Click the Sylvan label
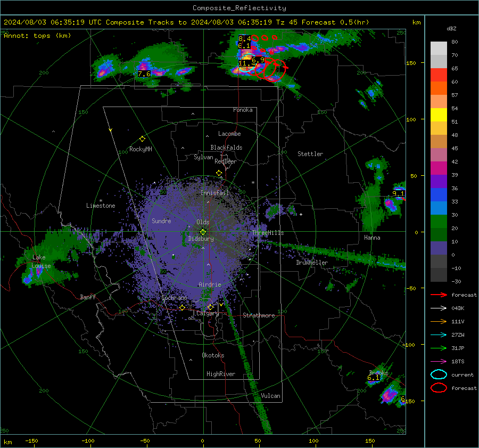This screenshot has width=479, height=448. 203,157
